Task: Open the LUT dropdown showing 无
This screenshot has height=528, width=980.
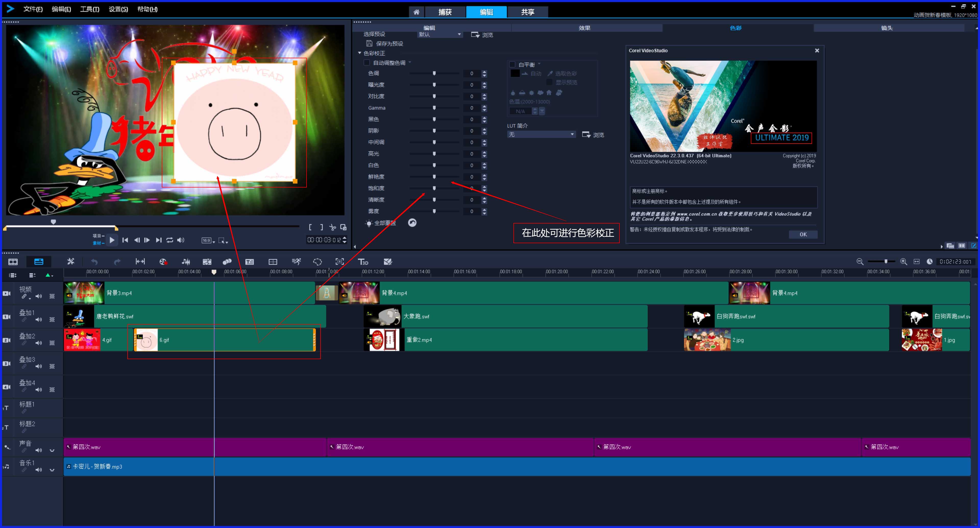Action: click(x=541, y=134)
